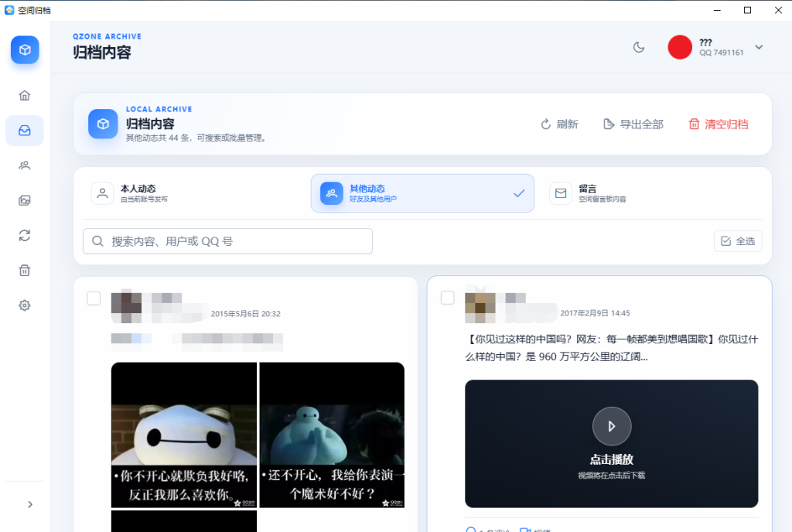Click the blurred avatar of the 2017 post
Screen dimensions: 792x532
coord(480,306)
